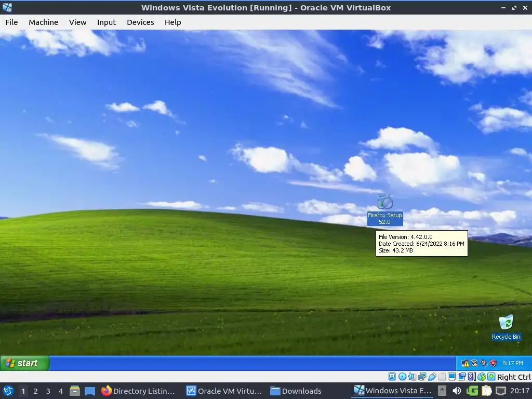Open the File menu
Viewport: 532px width, 399px height.
(11, 22)
